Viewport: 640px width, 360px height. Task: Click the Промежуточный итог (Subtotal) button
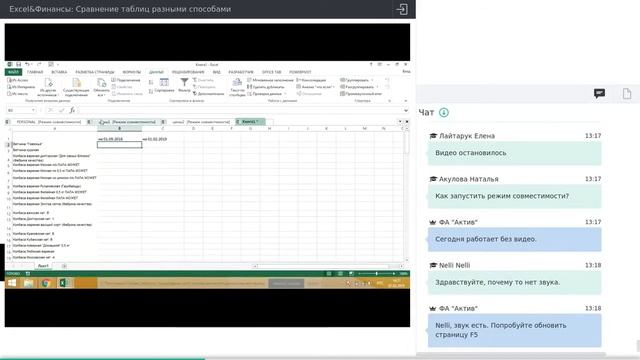click(361, 94)
